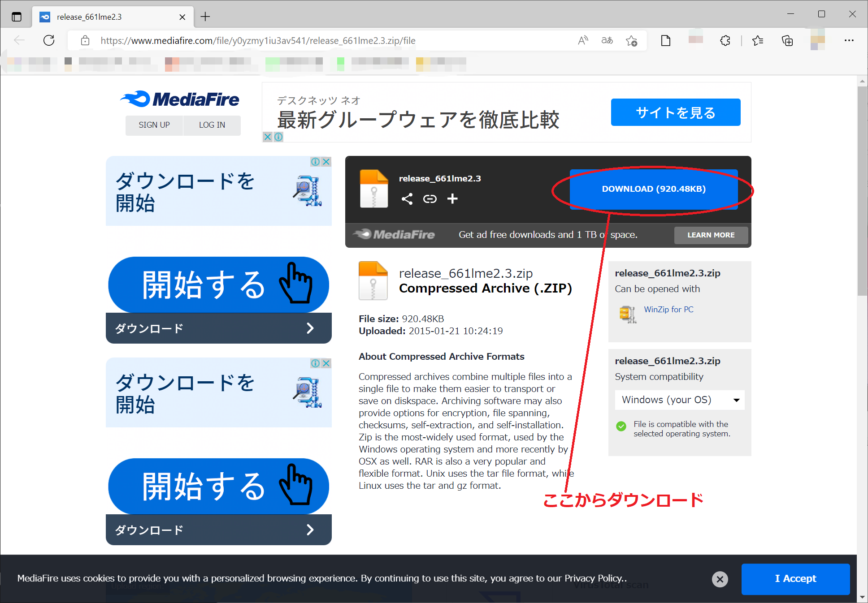Open the Collections panel

coord(787,41)
